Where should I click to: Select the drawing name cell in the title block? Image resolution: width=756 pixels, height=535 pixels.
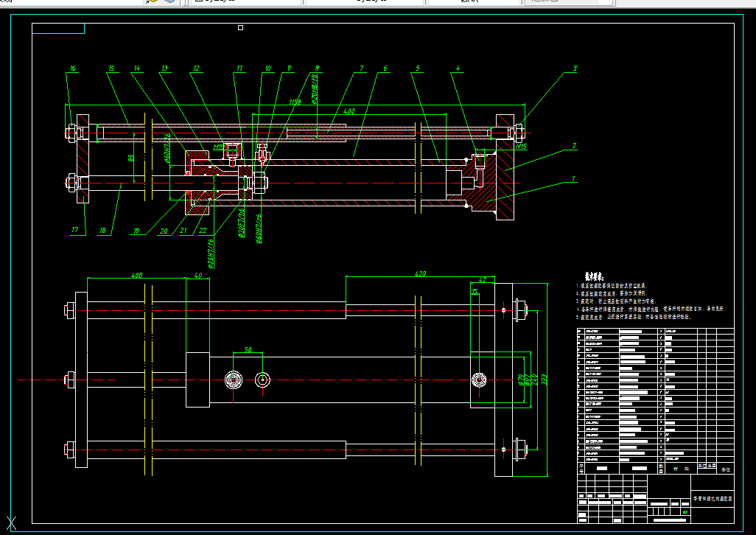click(x=713, y=499)
